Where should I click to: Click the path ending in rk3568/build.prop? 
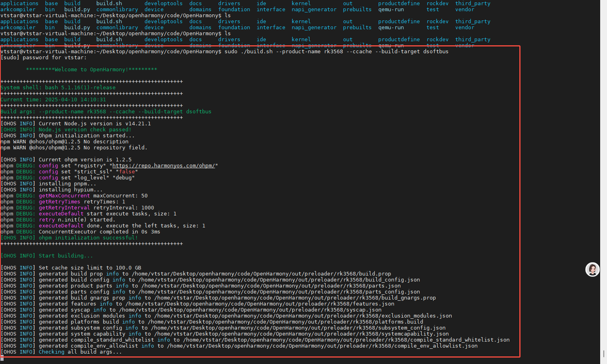[261, 274]
